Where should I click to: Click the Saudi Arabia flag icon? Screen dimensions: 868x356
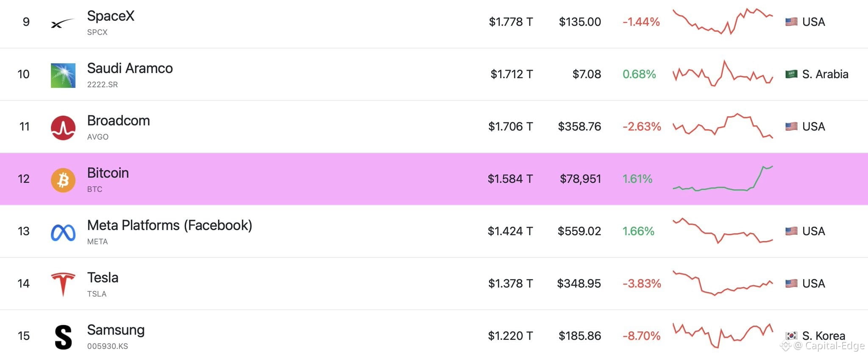[x=791, y=74]
